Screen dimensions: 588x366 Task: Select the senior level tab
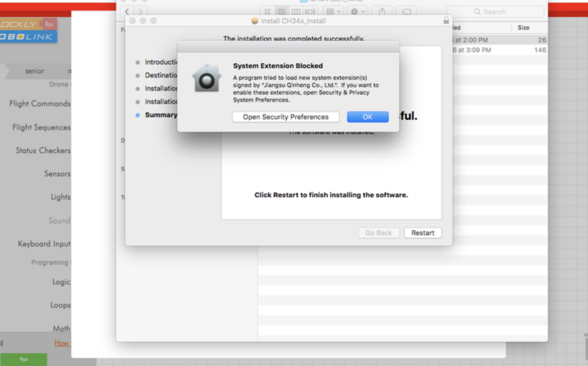(x=34, y=71)
